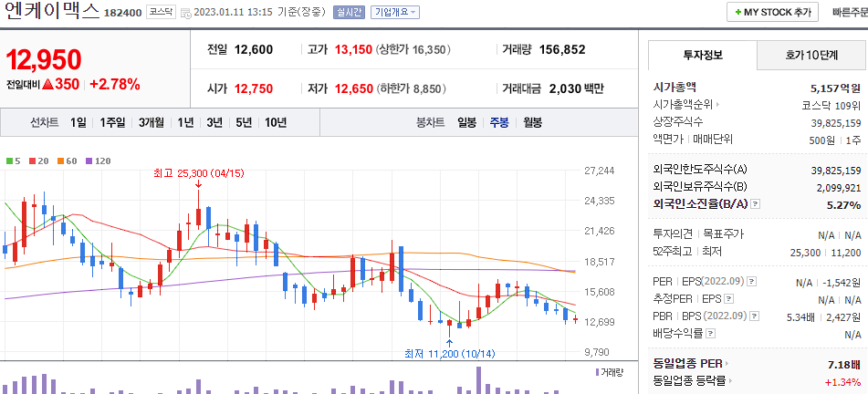Click the 하한가 8,850 text
The image size is (868, 394).
coord(411,88)
